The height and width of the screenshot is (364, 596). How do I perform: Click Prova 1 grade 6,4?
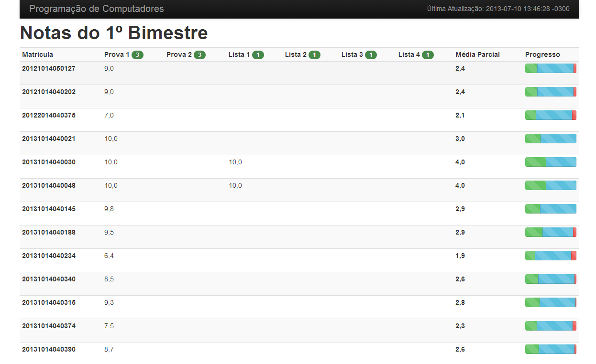pos(109,256)
